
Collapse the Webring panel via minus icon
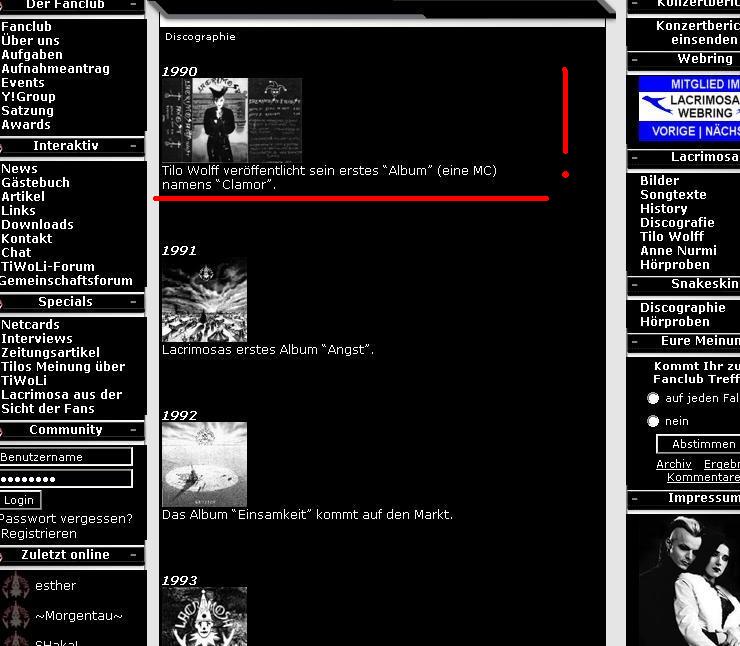click(634, 59)
